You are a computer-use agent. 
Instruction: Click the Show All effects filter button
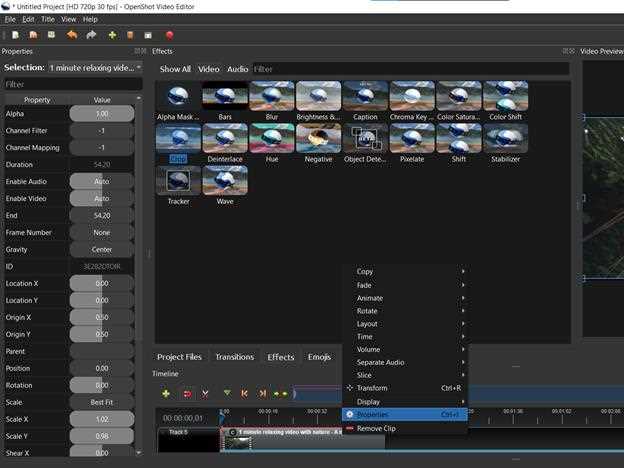pos(175,69)
